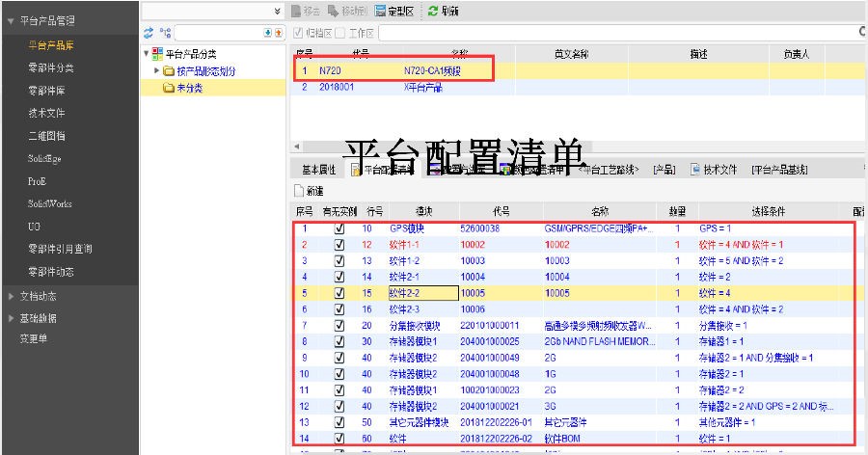This screenshot has width=868, height=455.
Task: Click the 新建 new document icon
Action: pos(298,191)
